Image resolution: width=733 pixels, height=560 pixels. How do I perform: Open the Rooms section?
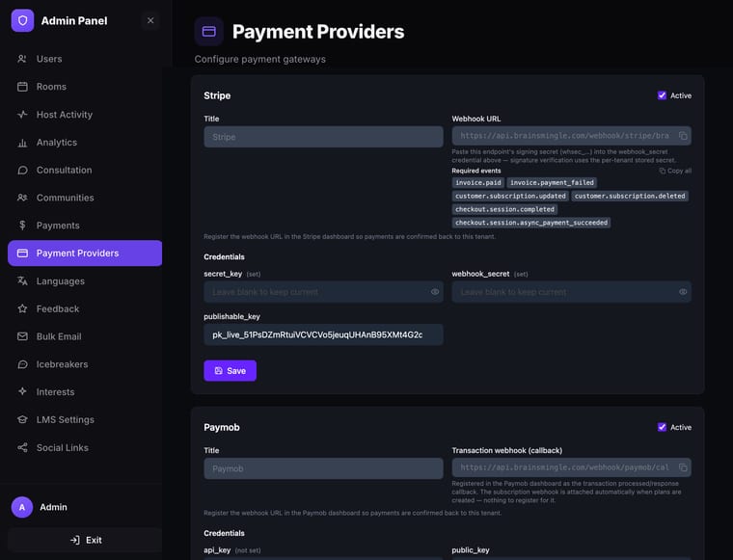click(x=85, y=87)
